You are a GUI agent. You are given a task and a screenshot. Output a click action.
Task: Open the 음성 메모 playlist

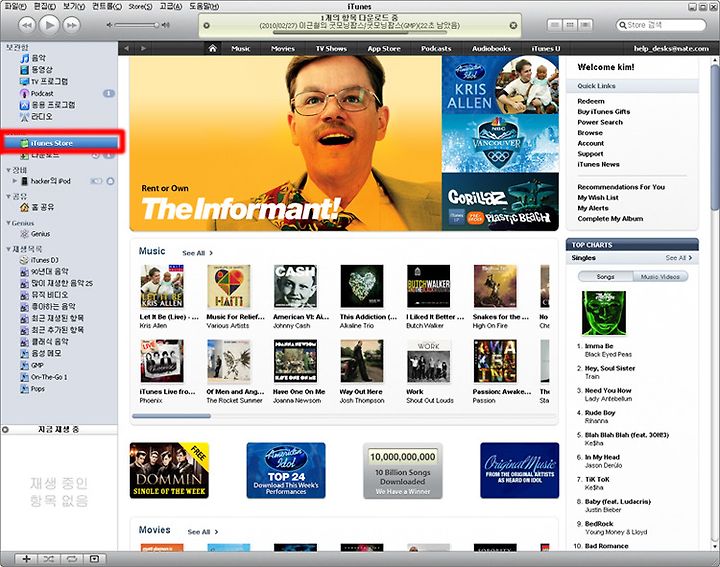tap(41, 354)
